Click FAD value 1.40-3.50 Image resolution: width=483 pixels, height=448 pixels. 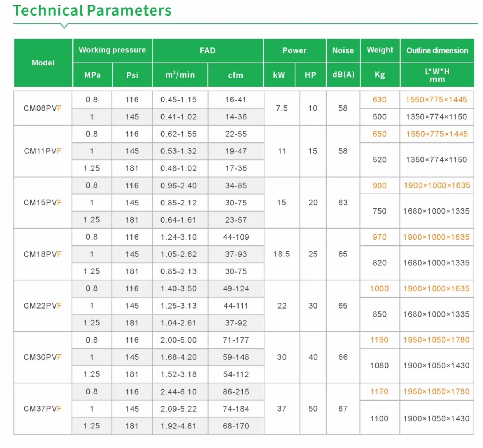click(179, 289)
